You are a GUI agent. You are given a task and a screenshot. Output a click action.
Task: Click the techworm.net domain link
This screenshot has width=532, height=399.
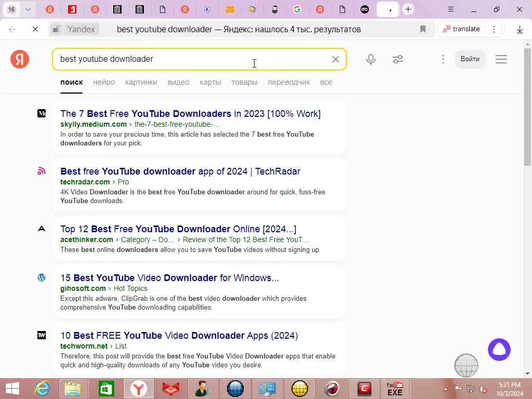pyautogui.click(x=84, y=346)
